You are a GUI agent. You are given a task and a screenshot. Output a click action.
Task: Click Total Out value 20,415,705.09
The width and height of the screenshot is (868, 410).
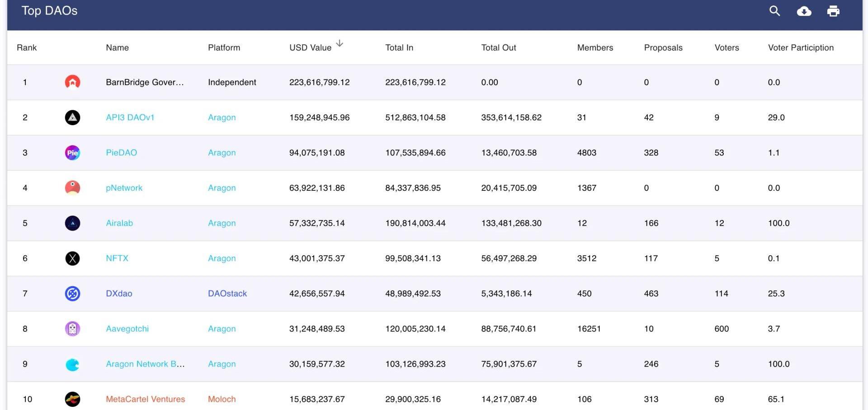pyautogui.click(x=509, y=188)
